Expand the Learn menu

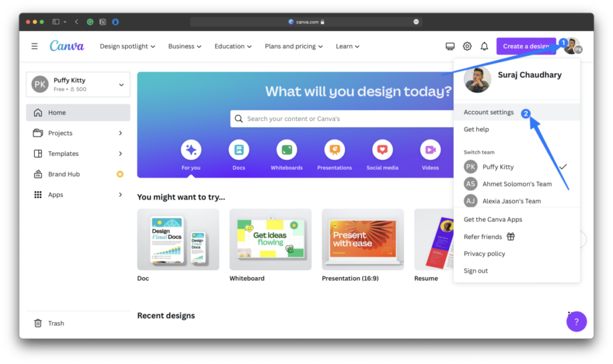point(348,46)
